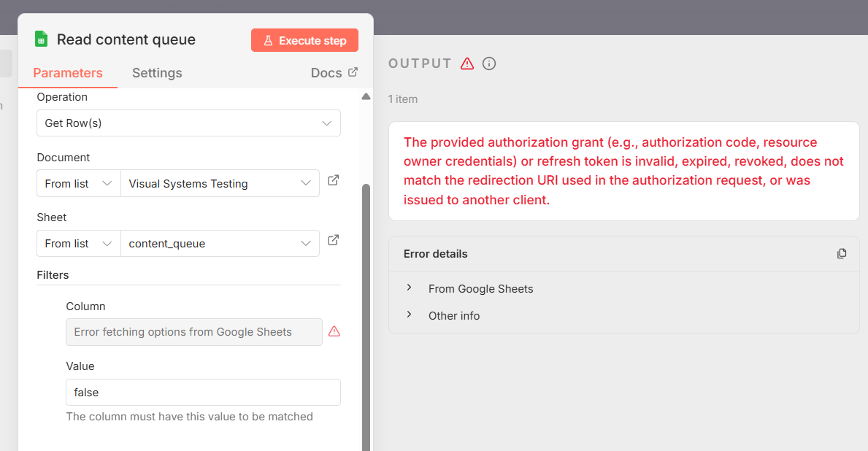Click the info icon in the output header
The height and width of the screenshot is (451, 868).
[x=488, y=63]
